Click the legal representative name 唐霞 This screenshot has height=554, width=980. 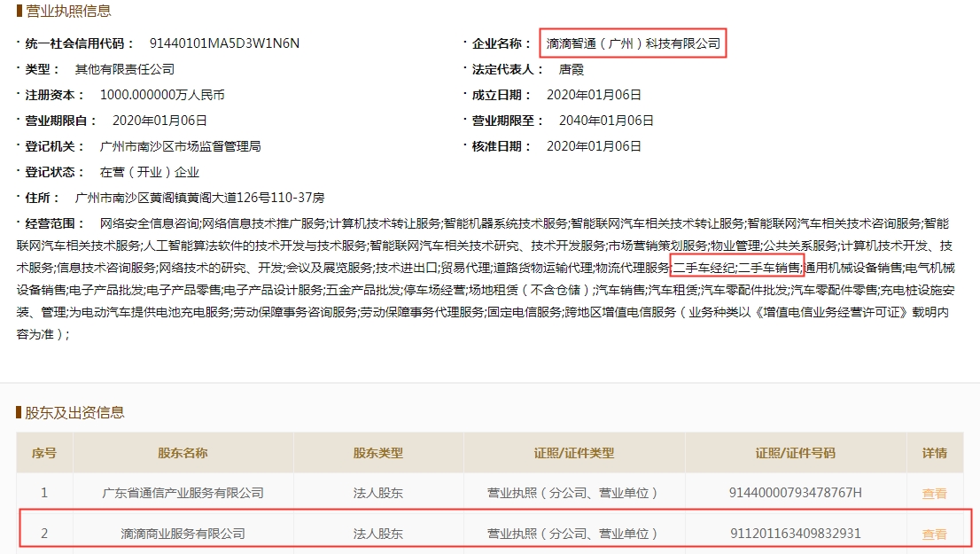point(571,69)
